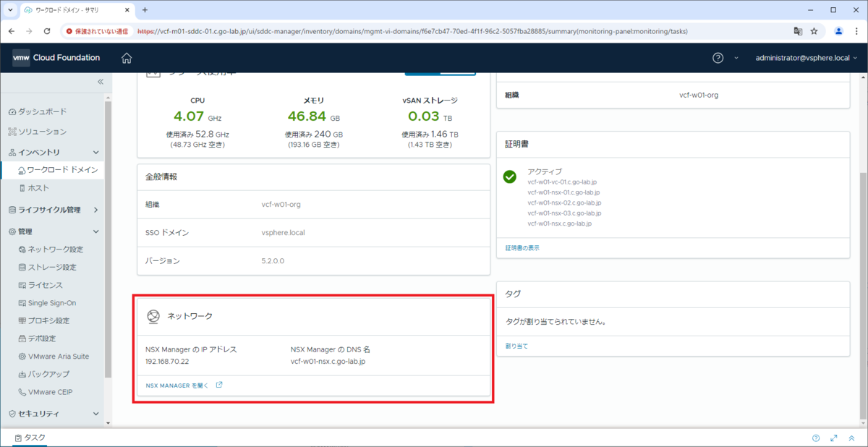Click the 管理 gear icon
The height and width of the screenshot is (447, 868).
(12, 231)
